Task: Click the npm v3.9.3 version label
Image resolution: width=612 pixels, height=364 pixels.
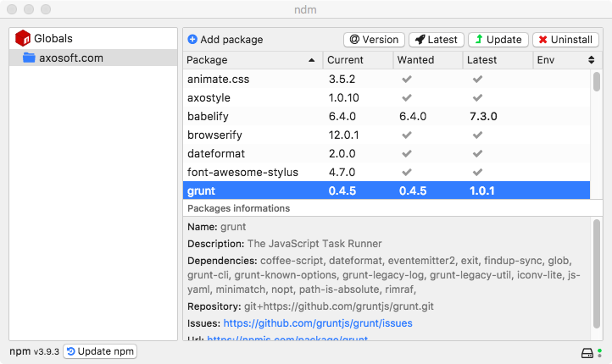Action: (35, 351)
